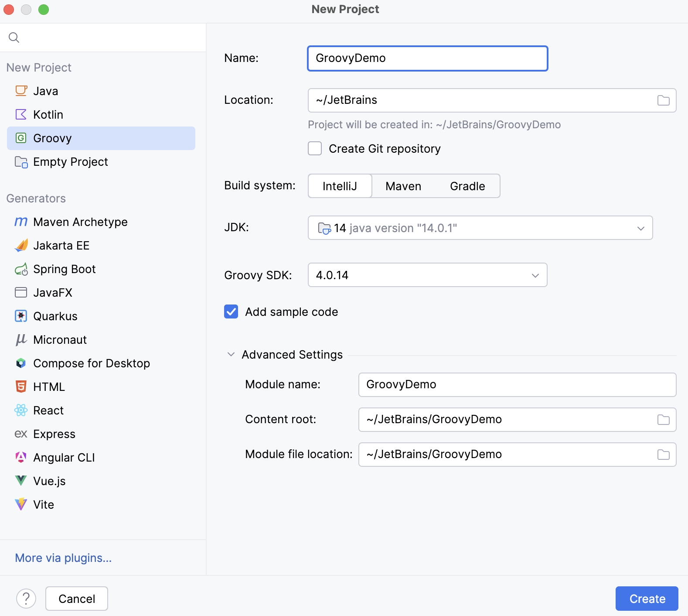Viewport: 688px width, 616px height.
Task: Choose the Quarkus generator icon
Action: tap(21, 316)
